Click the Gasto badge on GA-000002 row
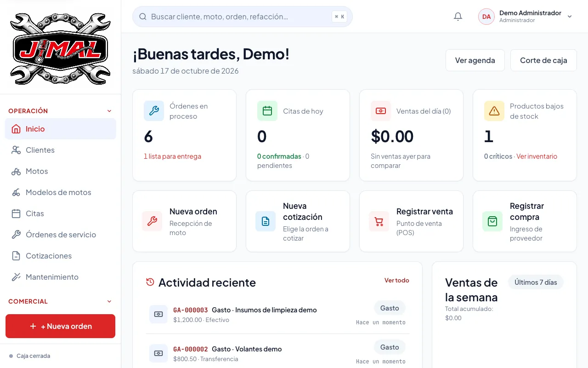 click(x=390, y=347)
